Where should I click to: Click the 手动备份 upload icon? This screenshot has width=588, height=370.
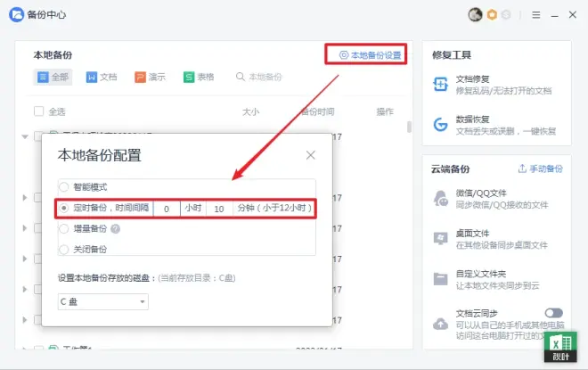tap(522, 169)
